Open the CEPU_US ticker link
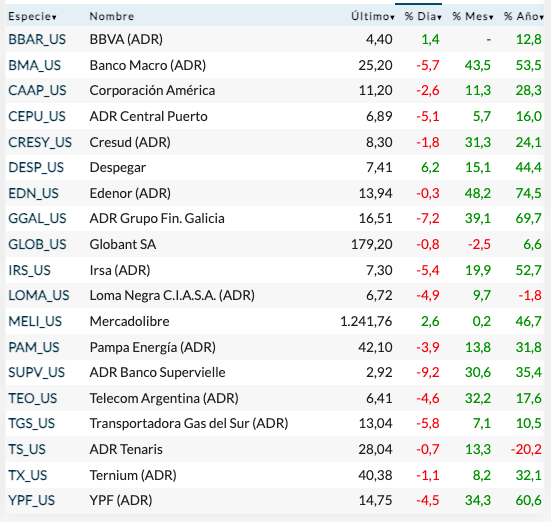Screen dimensions: 551x522 click(37, 116)
